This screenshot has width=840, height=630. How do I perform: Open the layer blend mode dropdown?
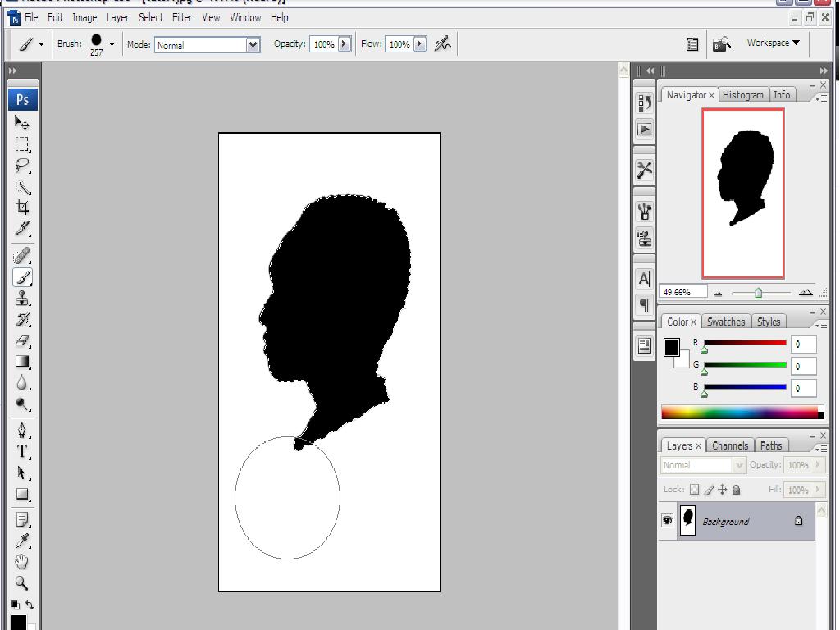pyautogui.click(x=702, y=465)
